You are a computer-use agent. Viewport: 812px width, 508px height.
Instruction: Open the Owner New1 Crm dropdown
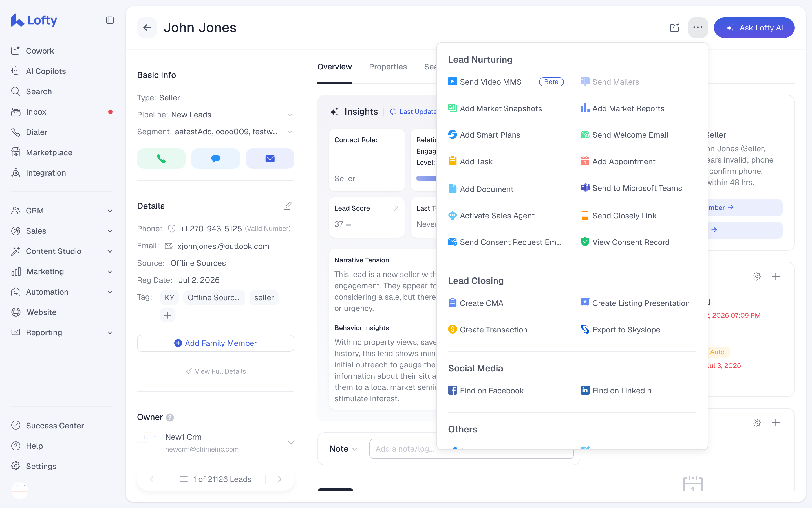pyautogui.click(x=291, y=443)
